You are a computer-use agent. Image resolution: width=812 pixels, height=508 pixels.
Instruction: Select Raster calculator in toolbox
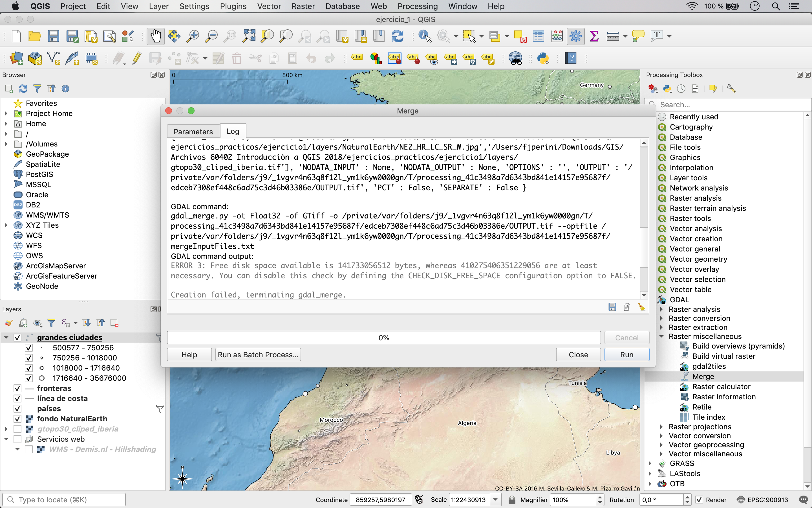[x=721, y=387]
